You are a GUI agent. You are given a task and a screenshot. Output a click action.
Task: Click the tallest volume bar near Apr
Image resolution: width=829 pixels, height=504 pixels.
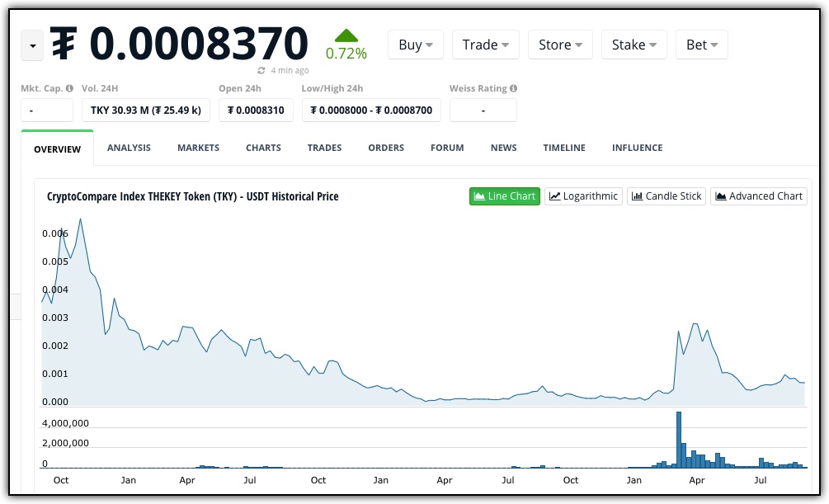click(x=679, y=440)
